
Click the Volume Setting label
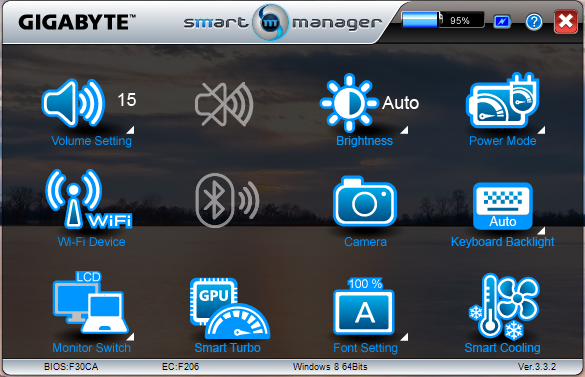pyautogui.click(x=91, y=141)
